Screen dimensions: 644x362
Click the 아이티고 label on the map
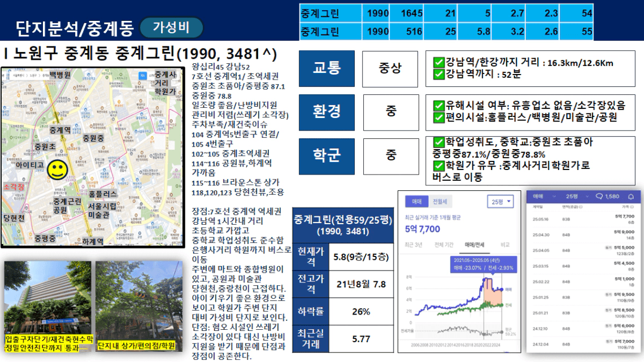click(29, 165)
